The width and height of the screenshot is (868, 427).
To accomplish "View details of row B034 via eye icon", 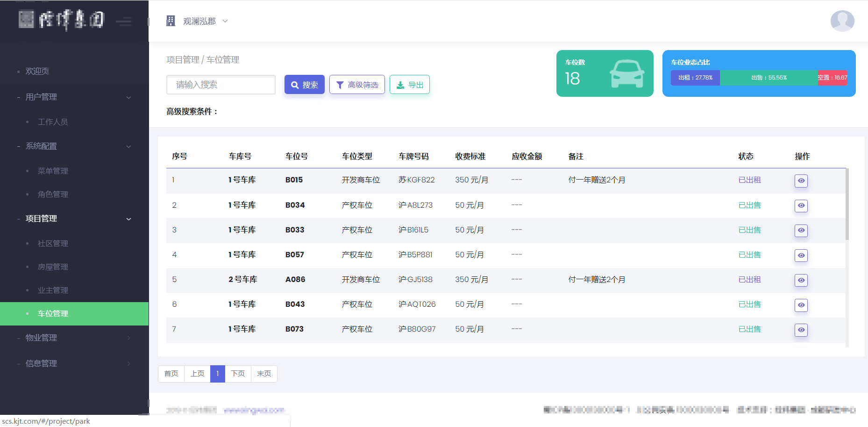I will [x=801, y=206].
